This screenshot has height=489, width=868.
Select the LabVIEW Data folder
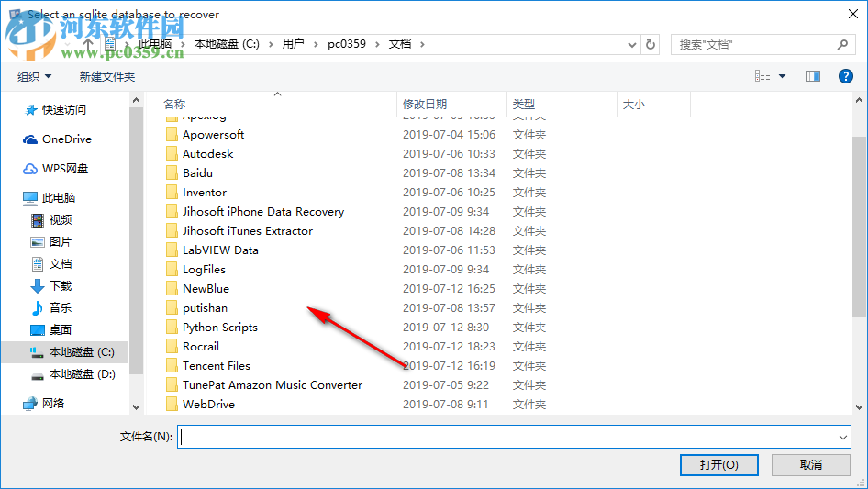pyautogui.click(x=220, y=250)
